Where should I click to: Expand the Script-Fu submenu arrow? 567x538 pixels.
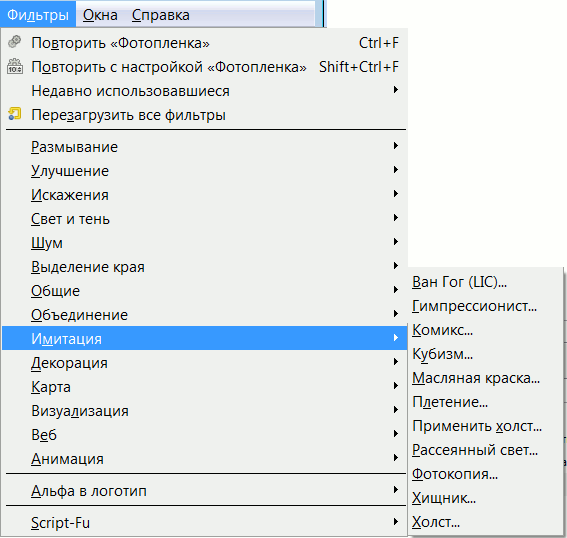(x=396, y=522)
